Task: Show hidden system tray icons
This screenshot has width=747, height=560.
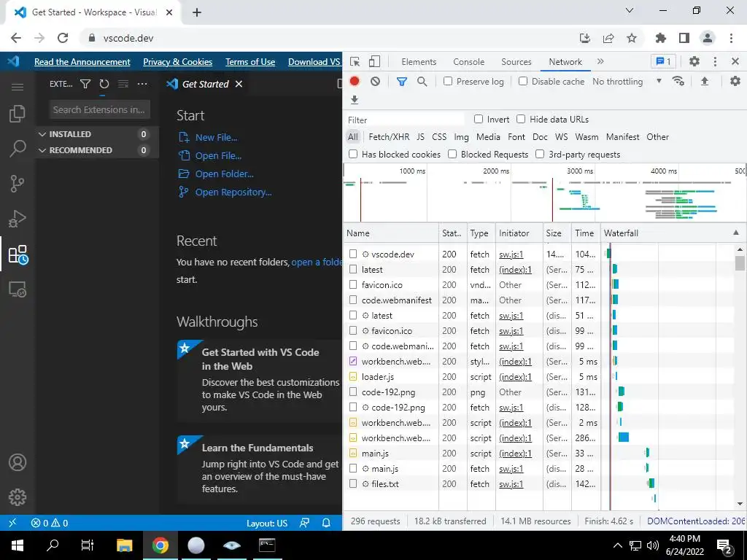Action: (617, 545)
